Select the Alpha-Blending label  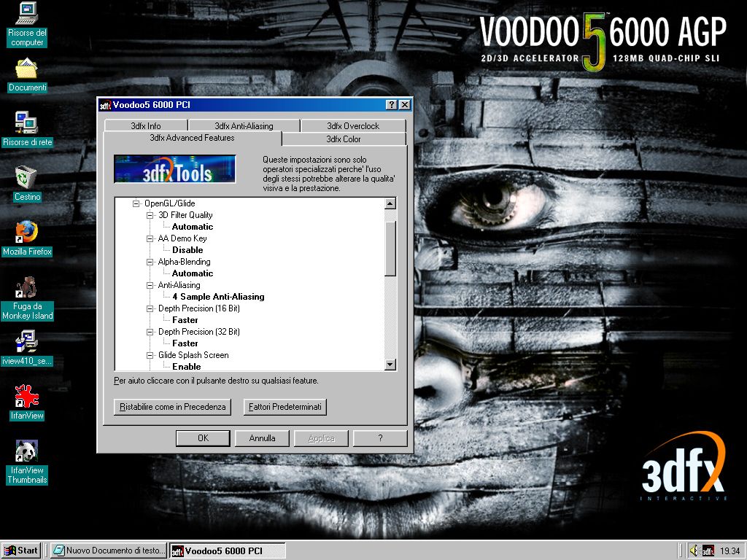[184, 262]
